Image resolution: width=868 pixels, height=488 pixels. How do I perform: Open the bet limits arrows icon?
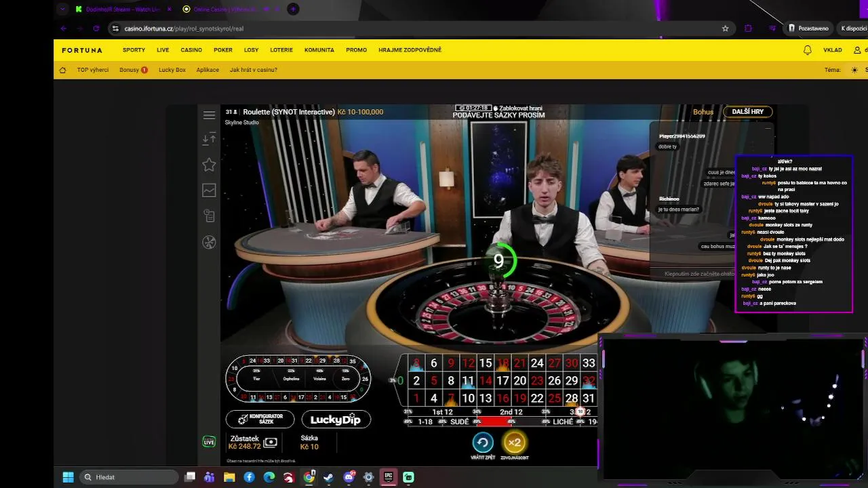[x=209, y=139]
